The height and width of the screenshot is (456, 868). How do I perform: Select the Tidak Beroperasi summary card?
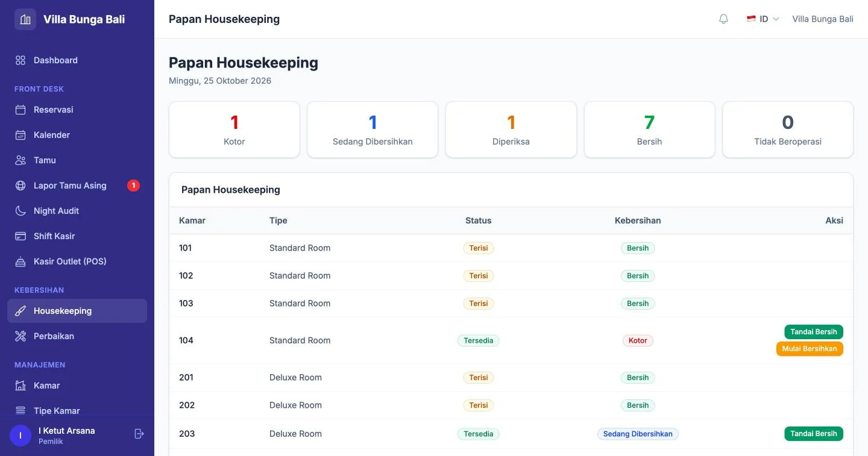tap(788, 130)
